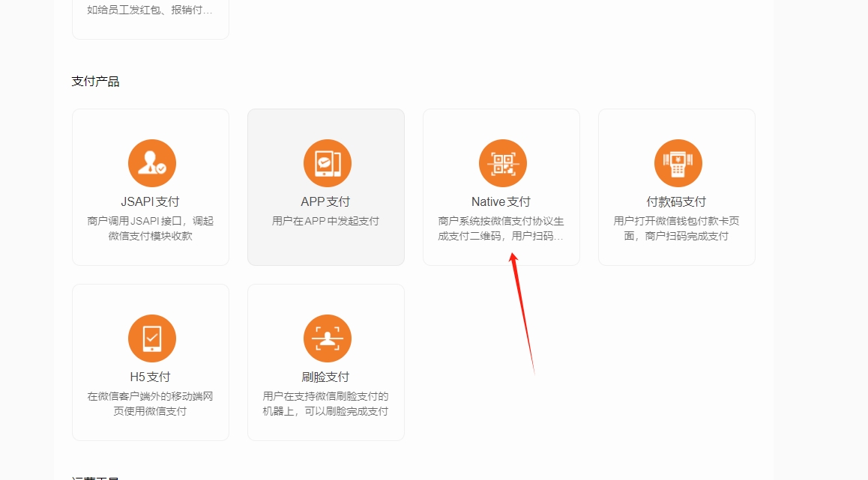Click the 付款码支付 POS terminal icon
The height and width of the screenshot is (480, 868).
click(678, 163)
